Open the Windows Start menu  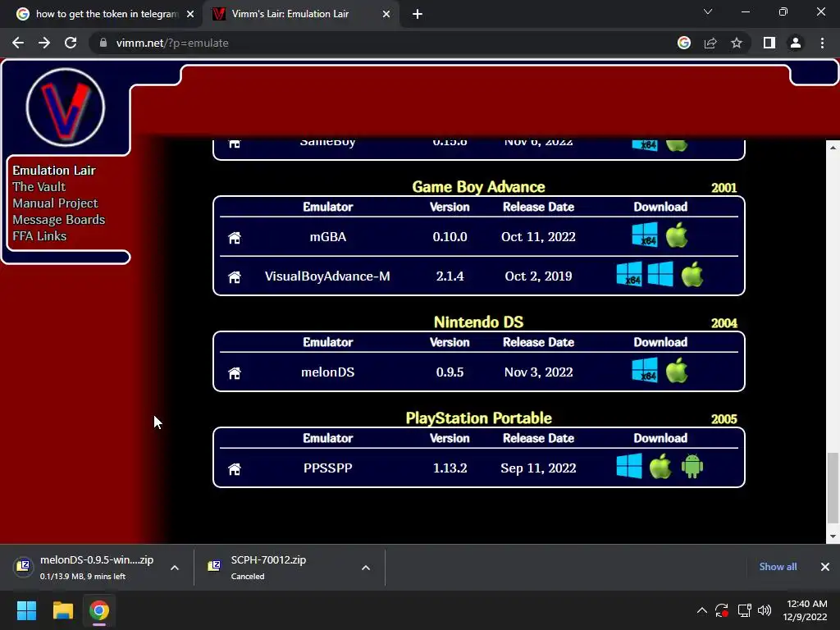pos(26,610)
